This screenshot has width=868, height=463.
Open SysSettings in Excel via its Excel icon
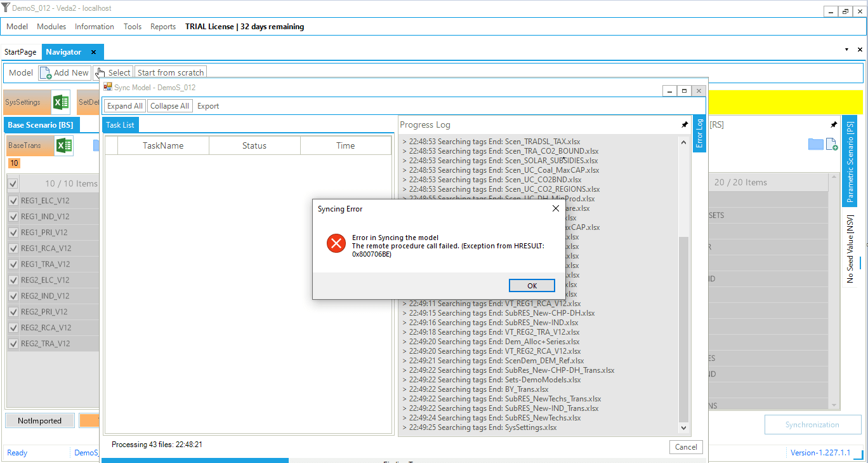click(60, 102)
